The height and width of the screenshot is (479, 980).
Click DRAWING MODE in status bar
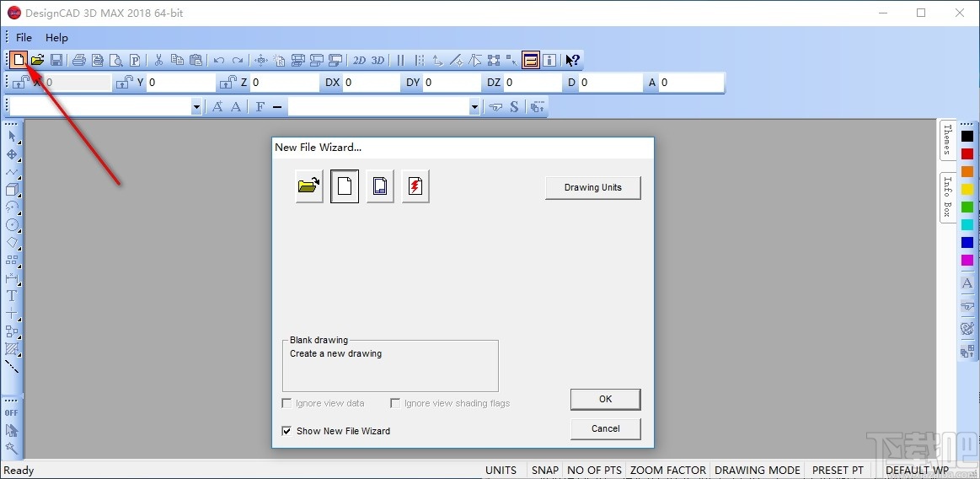pos(758,471)
